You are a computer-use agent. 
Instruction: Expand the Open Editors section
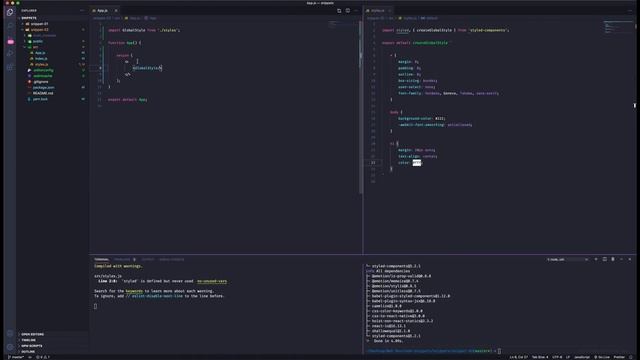pyautogui.click(x=32, y=334)
